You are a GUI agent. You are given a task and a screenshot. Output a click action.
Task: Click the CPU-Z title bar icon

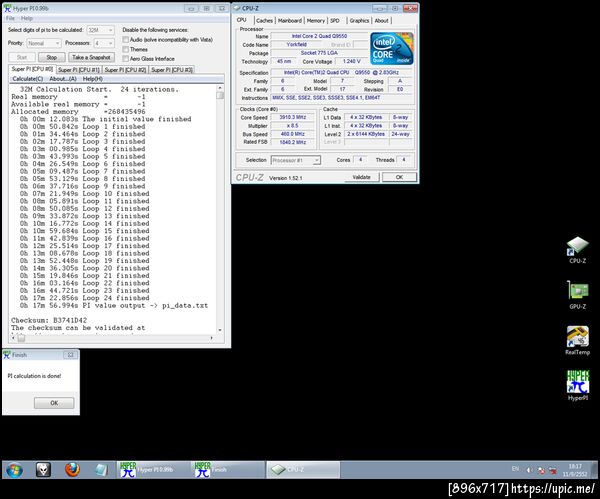236,8
